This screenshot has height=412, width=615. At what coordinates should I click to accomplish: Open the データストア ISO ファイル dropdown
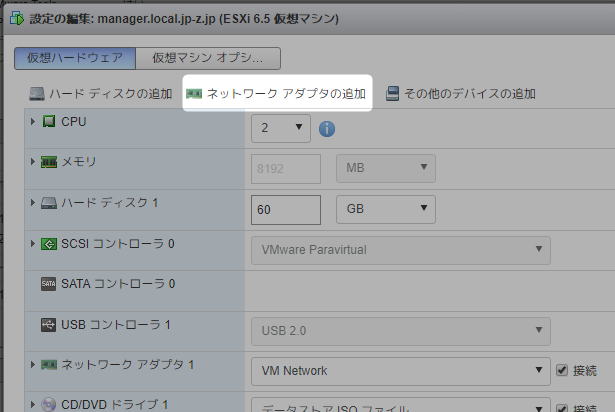coord(401,405)
